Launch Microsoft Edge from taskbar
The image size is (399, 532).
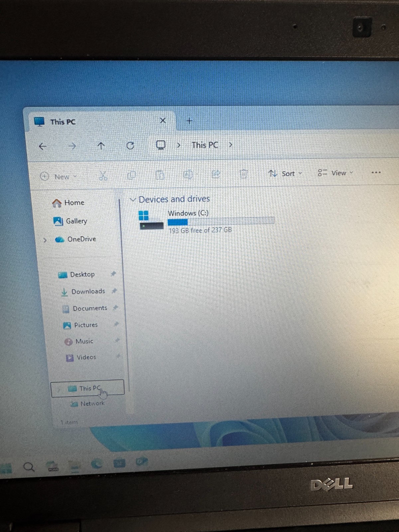tap(97, 464)
